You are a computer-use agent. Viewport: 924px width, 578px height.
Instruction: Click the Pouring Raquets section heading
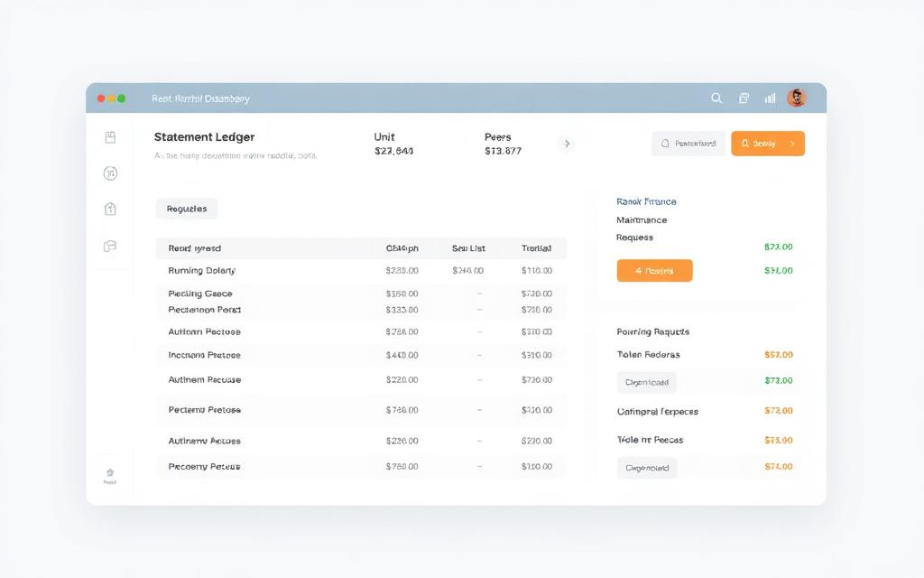pyautogui.click(x=653, y=332)
